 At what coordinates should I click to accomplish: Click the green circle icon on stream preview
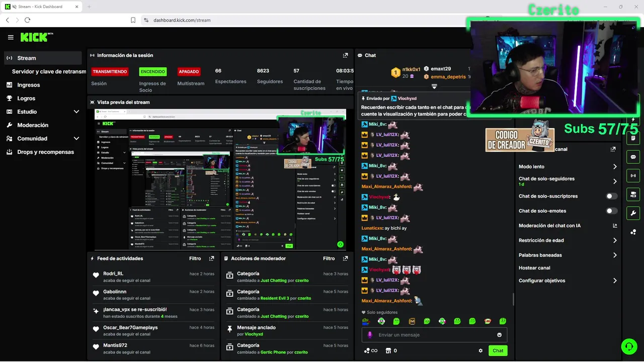pyautogui.click(x=341, y=244)
